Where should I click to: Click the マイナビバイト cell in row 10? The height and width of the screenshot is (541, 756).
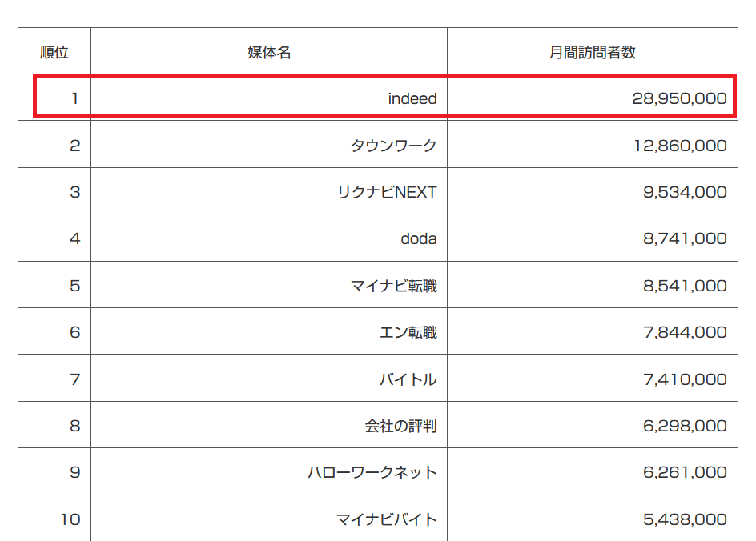coord(269,519)
